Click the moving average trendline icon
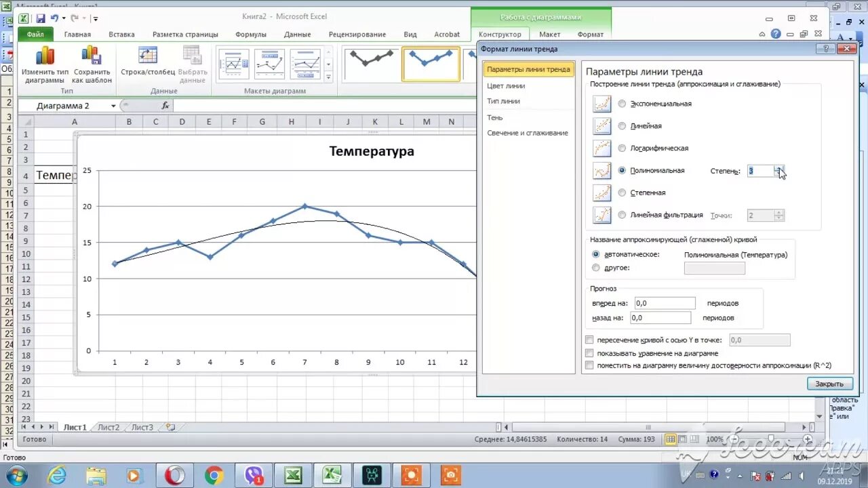 click(x=601, y=215)
